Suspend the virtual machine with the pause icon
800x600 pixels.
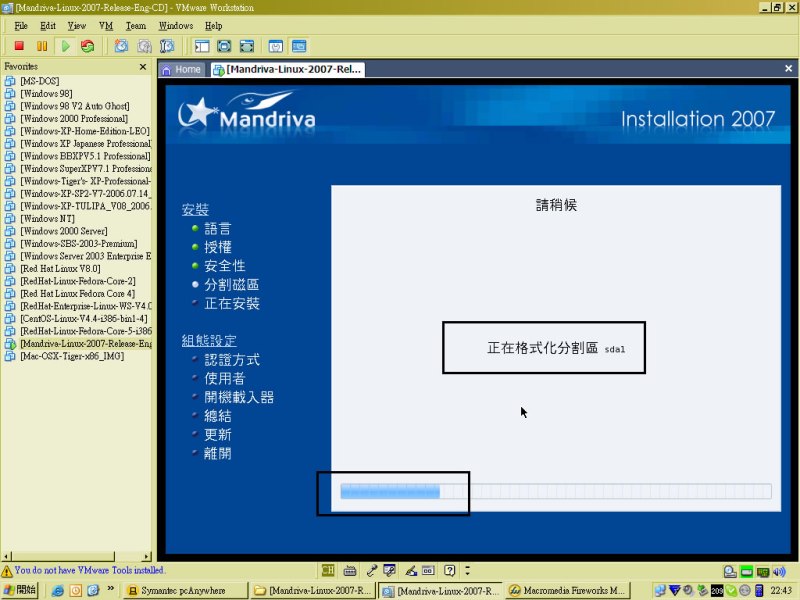pyautogui.click(x=42, y=46)
